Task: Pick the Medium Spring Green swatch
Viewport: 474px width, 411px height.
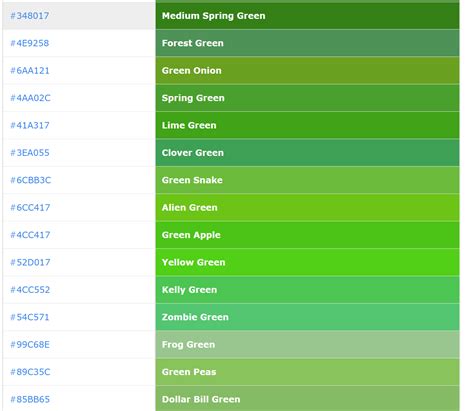Action: (x=307, y=16)
